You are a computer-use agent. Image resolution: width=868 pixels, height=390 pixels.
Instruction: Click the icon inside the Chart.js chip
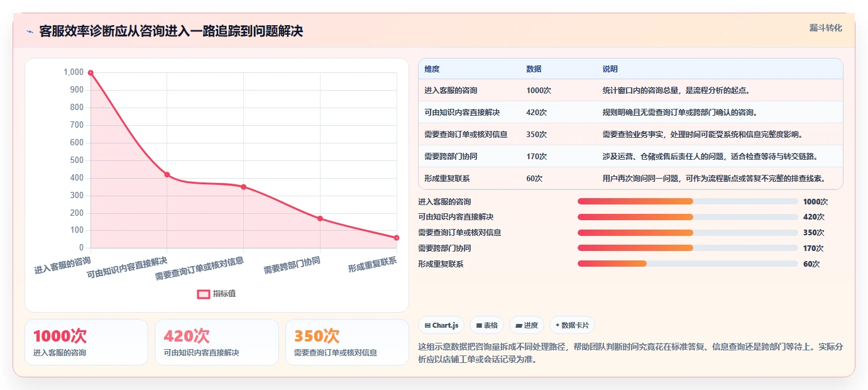(427, 325)
